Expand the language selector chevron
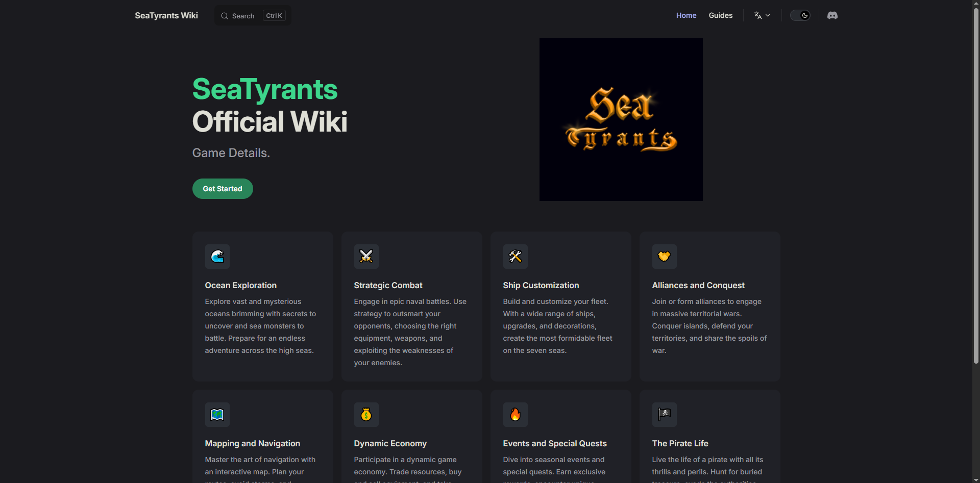 coord(768,15)
